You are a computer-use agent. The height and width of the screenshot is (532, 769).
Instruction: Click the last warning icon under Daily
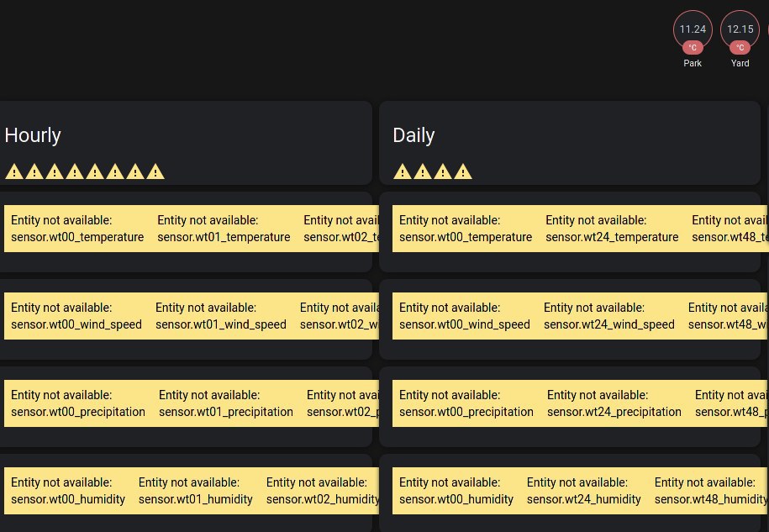[x=463, y=172]
